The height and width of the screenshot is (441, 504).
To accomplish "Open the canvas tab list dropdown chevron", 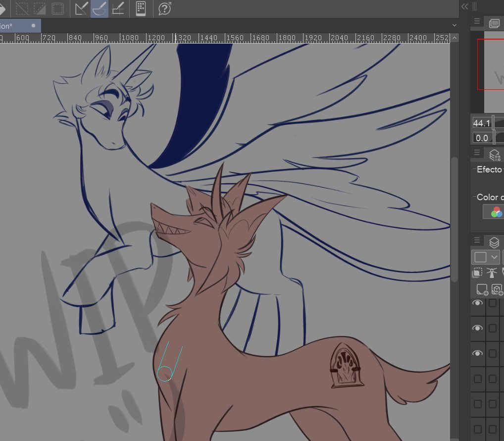I will pos(454,25).
